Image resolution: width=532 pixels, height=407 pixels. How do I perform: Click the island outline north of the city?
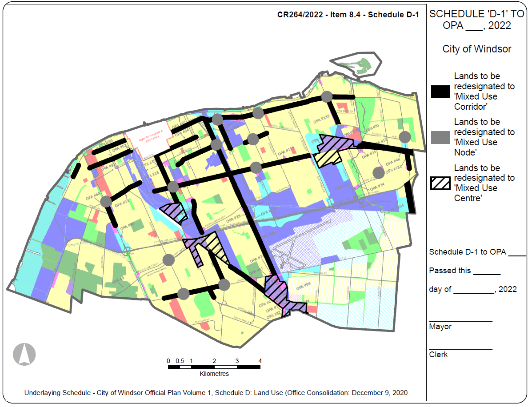356,67
